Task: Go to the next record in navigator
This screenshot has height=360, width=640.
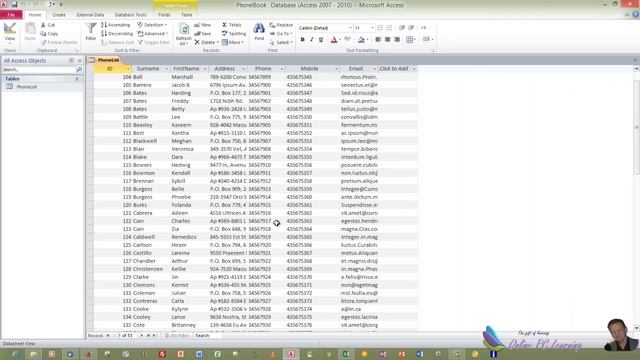Action: click(x=142, y=336)
